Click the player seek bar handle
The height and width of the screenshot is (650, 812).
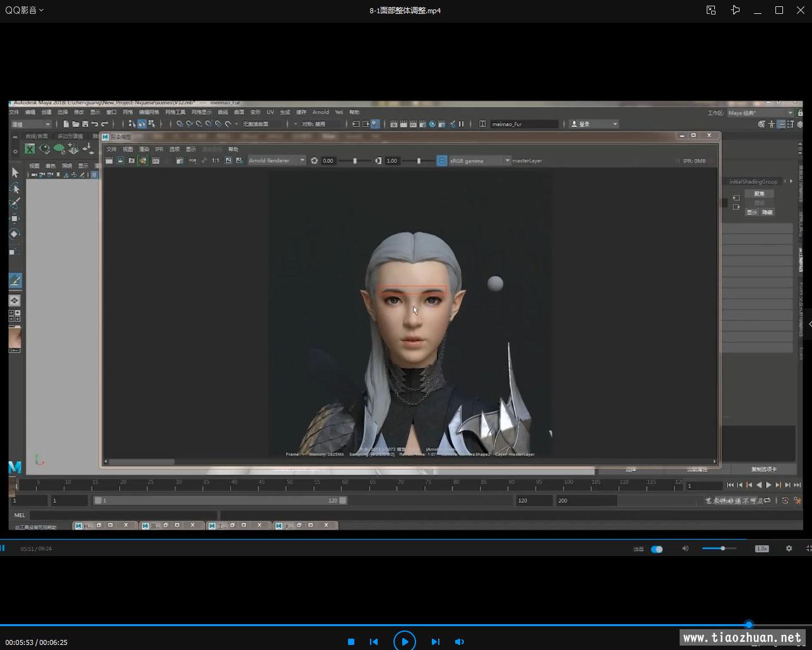pyautogui.click(x=749, y=625)
